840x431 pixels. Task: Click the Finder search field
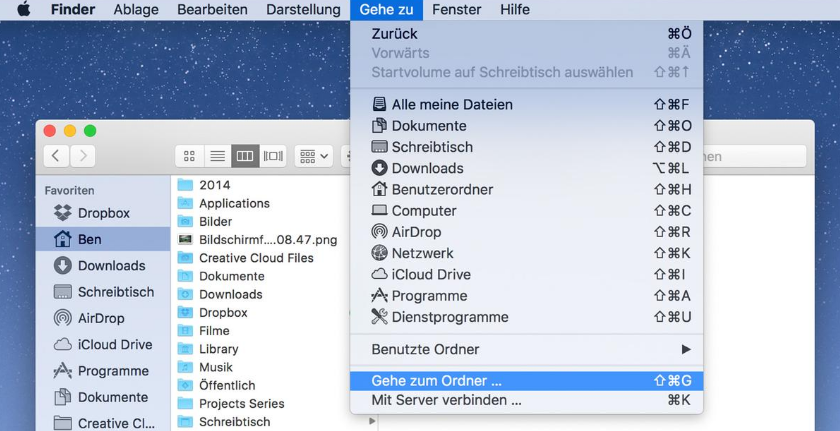pos(754,156)
